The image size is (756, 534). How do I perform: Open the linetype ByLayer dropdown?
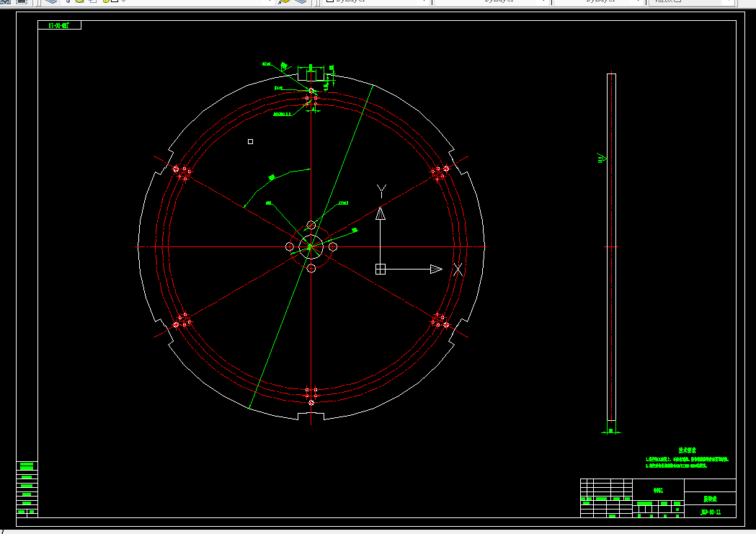[x=492, y=1]
